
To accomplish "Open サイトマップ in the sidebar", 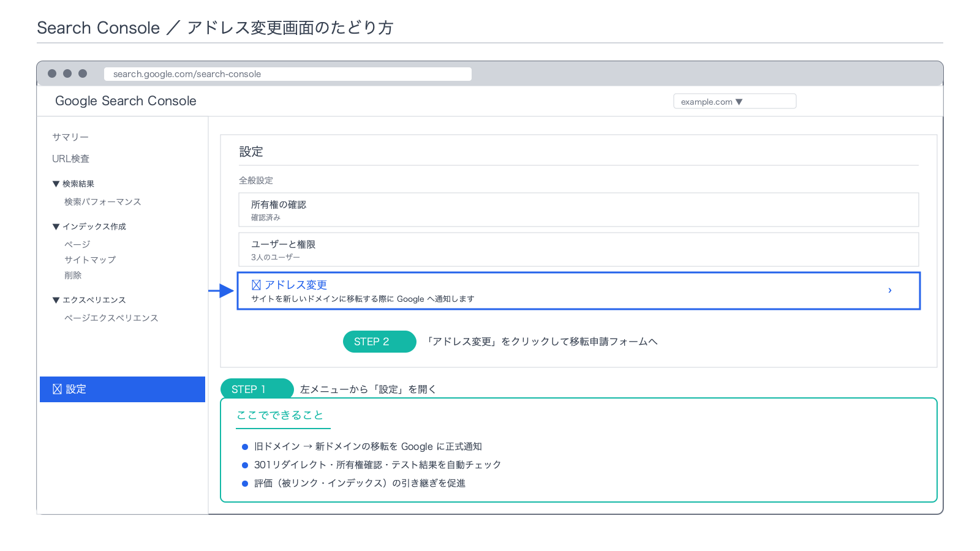I will pos(90,260).
